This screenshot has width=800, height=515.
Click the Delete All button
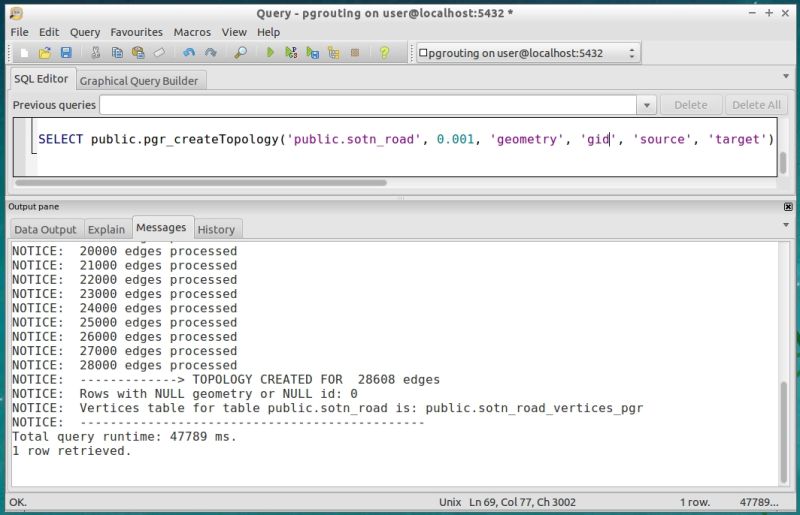click(x=756, y=105)
